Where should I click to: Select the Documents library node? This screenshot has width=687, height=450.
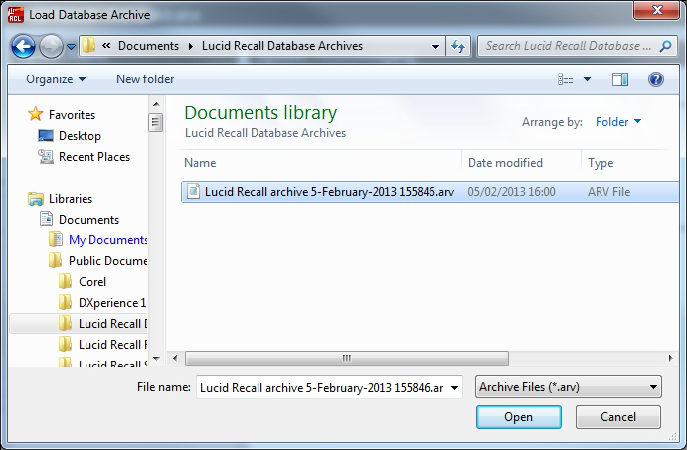(x=89, y=220)
